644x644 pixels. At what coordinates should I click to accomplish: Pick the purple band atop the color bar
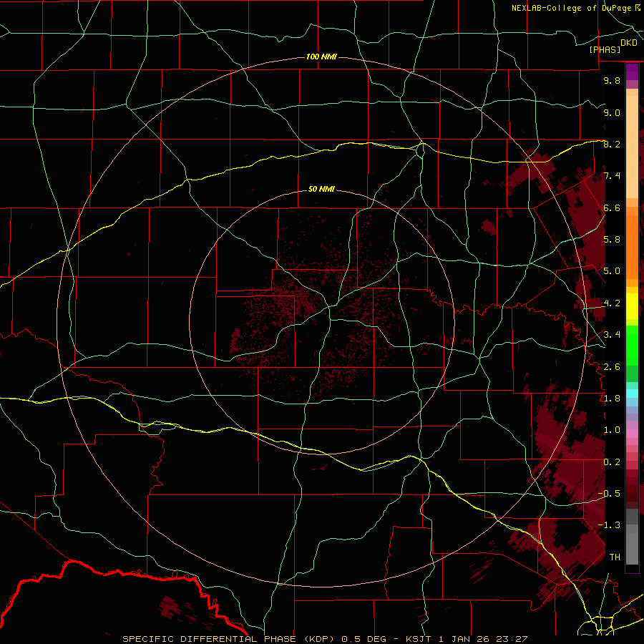click(x=632, y=72)
